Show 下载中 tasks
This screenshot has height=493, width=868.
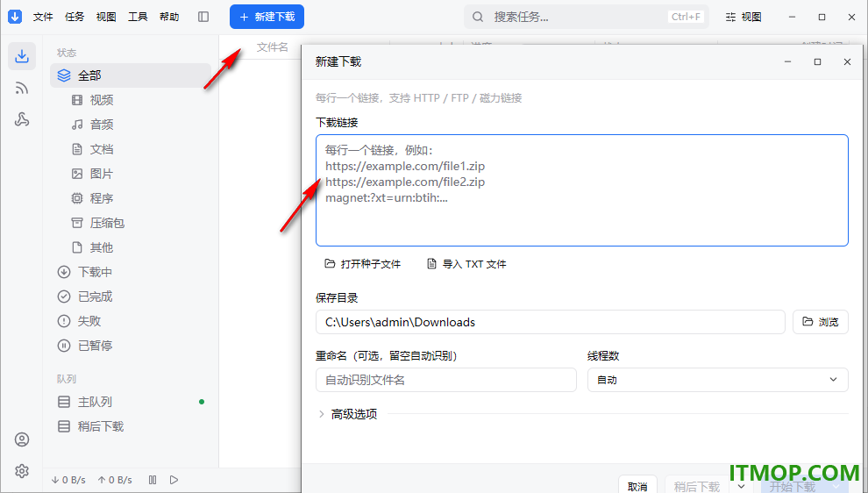pyautogui.click(x=131, y=272)
